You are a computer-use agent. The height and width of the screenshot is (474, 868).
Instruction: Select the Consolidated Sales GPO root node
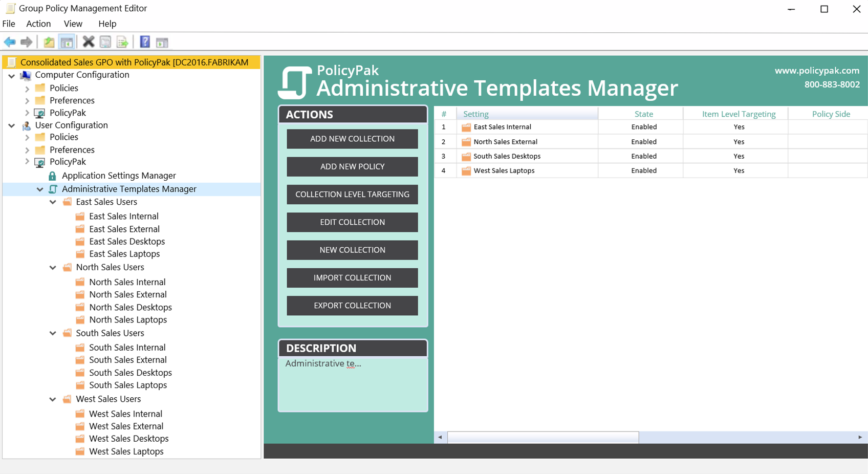[x=132, y=62]
